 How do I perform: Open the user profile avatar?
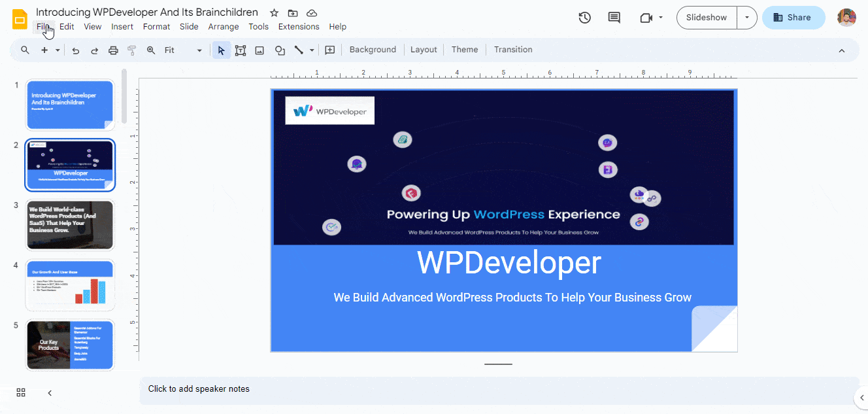846,18
